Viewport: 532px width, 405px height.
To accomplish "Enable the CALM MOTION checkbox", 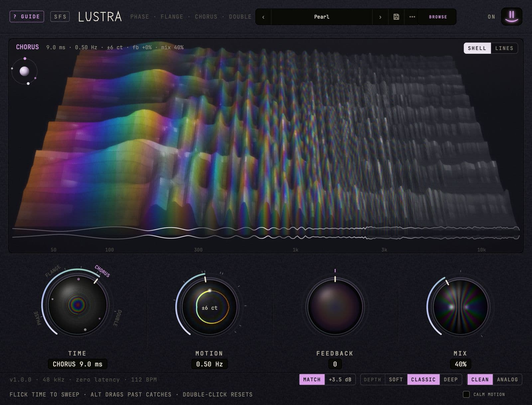I will tap(466, 394).
